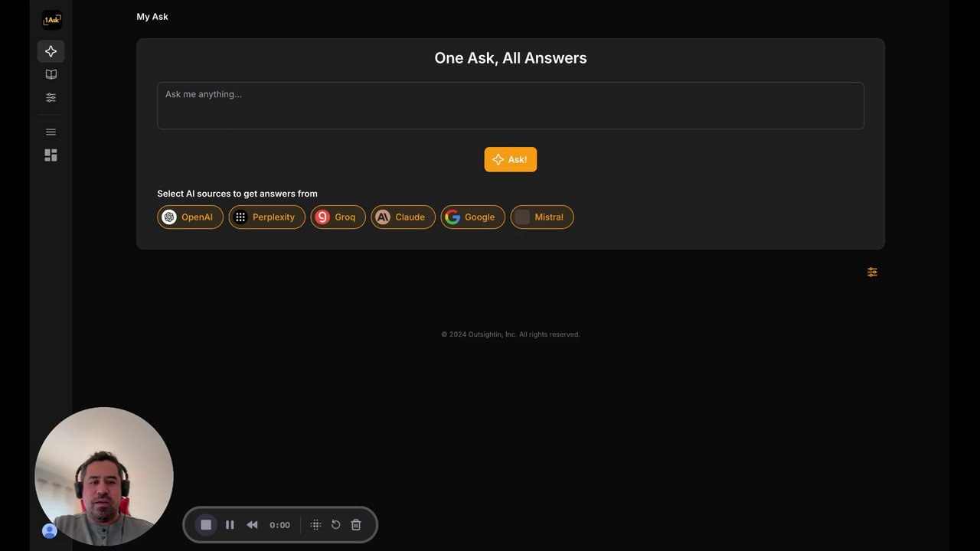Open the book library icon in sidebar
Screen dimensions: 980x551
(x=51, y=74)
